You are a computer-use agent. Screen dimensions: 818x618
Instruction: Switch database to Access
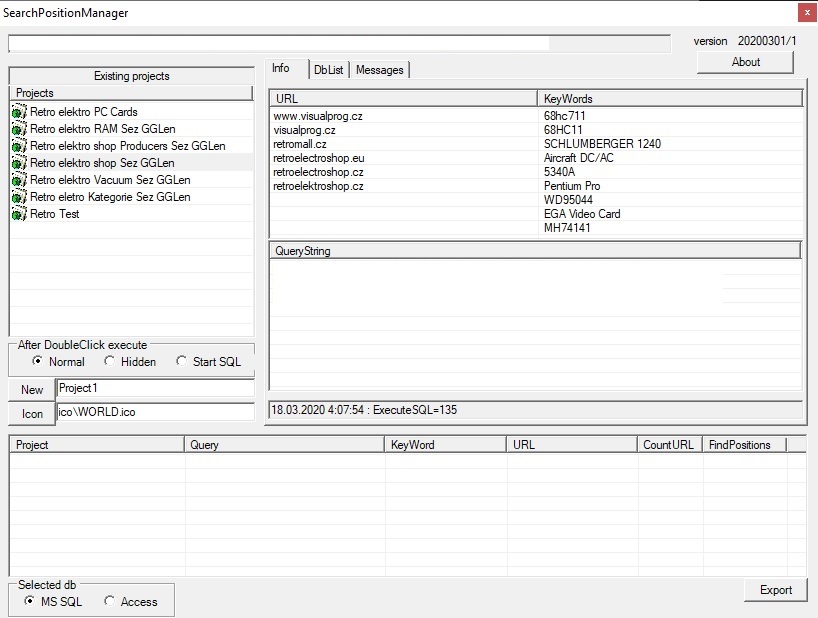coord(109,601)
